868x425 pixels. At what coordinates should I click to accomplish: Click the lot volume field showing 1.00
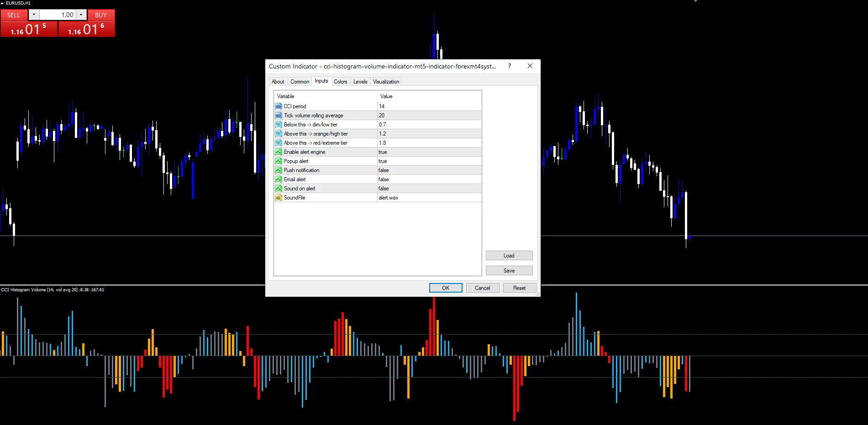pyautogui.click(x=58, y=15)
